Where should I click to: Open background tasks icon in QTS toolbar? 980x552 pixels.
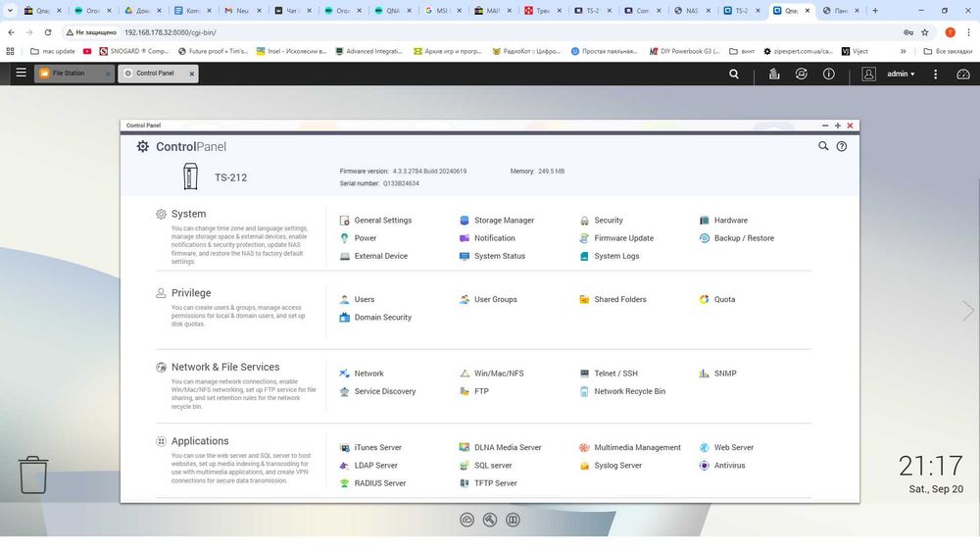coord(774,74)
